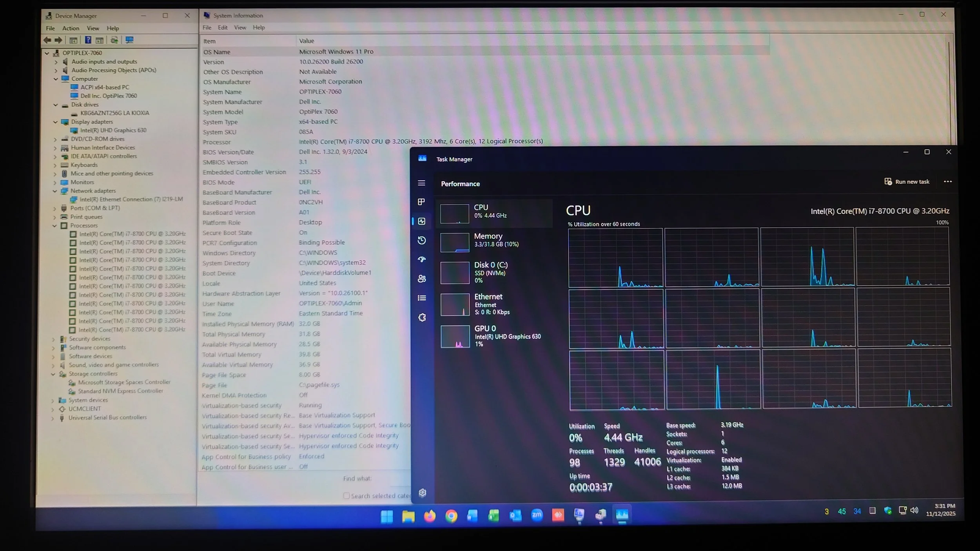
Task: Open Action menu in Device Manager
Action: (71, 28)
